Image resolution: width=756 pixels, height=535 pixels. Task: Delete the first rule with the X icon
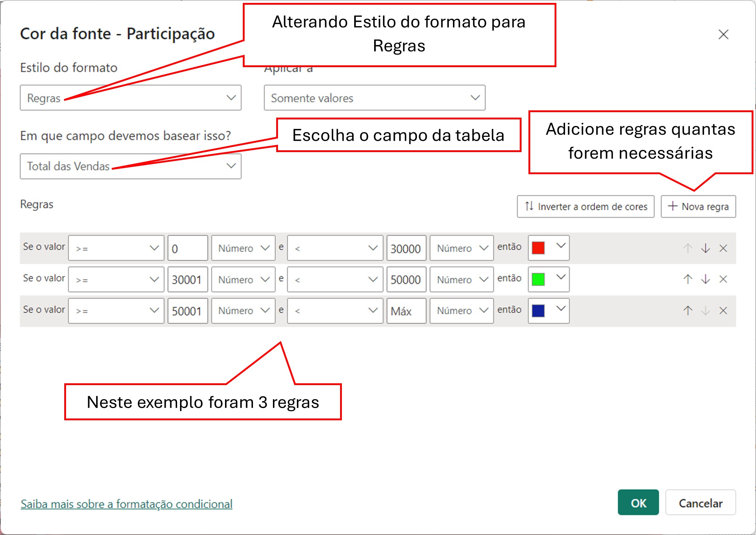point(723,248)
